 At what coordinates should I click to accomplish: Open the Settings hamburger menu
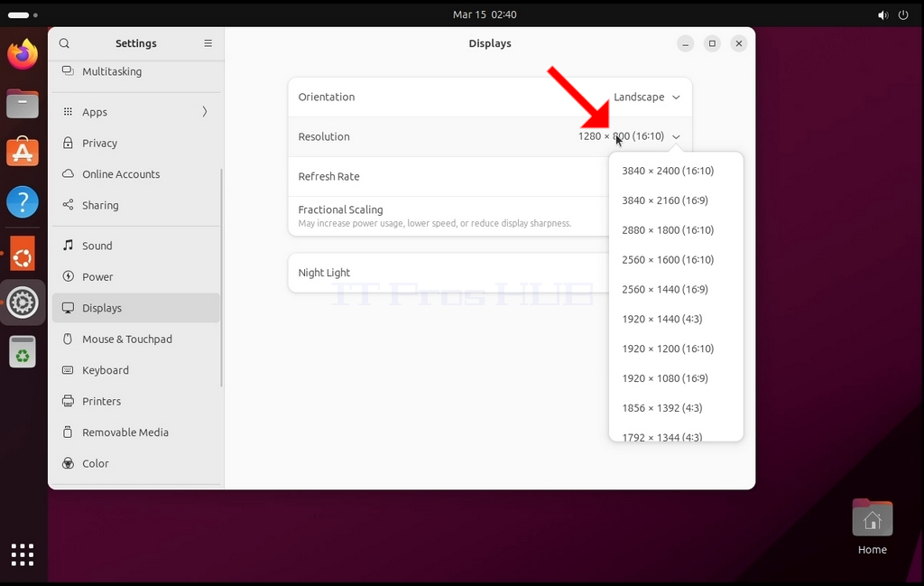(208, 43)
